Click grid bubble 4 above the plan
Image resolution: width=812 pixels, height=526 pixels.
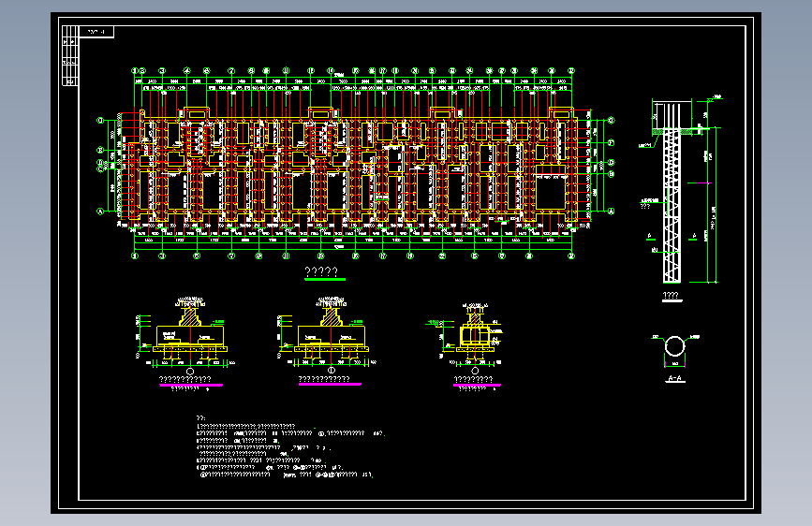click(x=187, y=71)
